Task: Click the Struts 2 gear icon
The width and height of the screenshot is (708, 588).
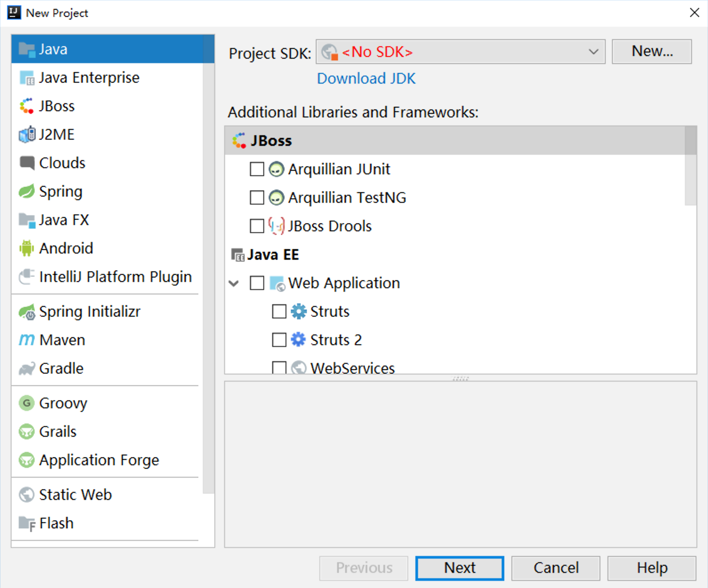Action: (298, 340)
